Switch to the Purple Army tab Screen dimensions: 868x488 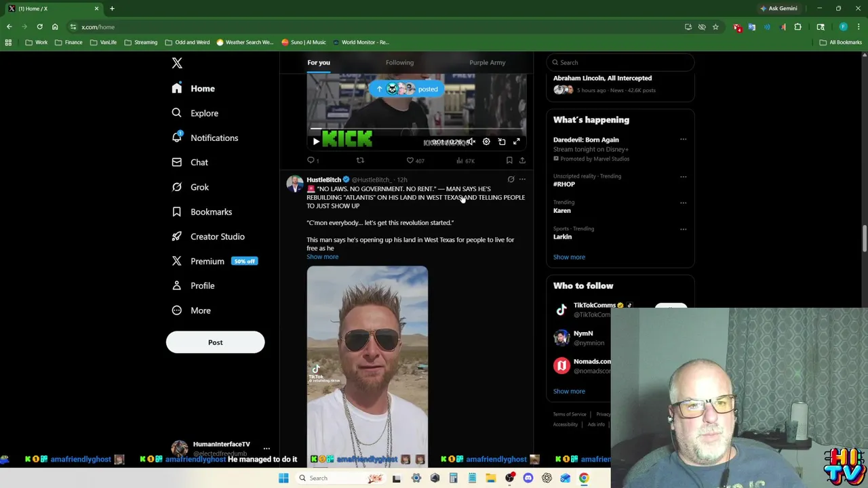[488, 62]
